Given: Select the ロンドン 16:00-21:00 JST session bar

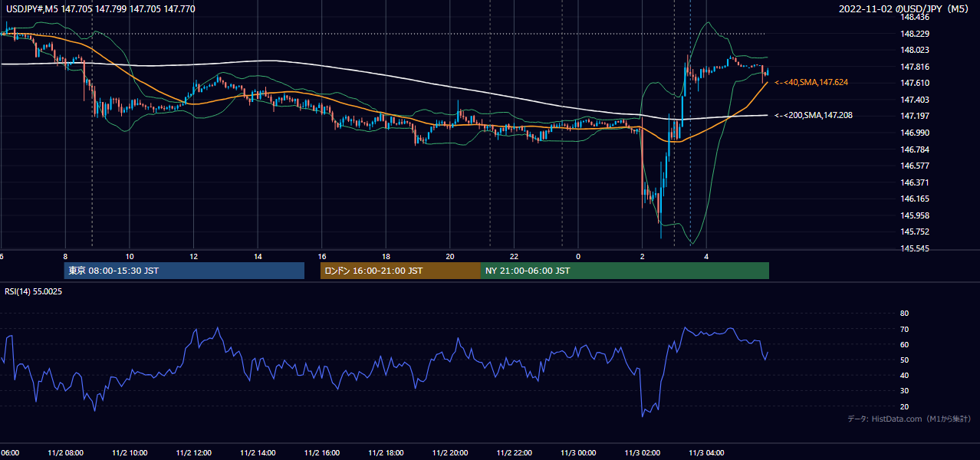Looking at the screenshot, I should pos(400,271).
